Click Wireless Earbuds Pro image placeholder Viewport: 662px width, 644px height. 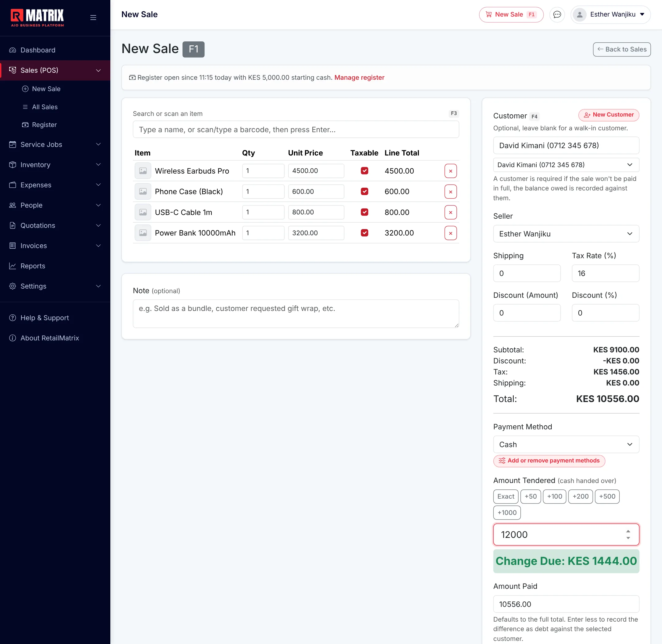[143, 171]
